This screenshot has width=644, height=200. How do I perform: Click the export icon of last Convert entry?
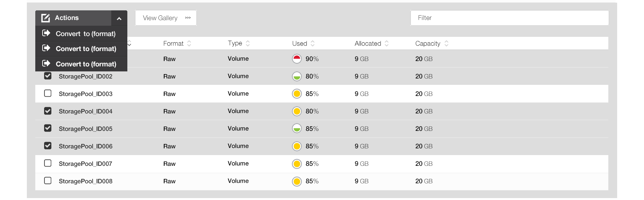point(46,64)
